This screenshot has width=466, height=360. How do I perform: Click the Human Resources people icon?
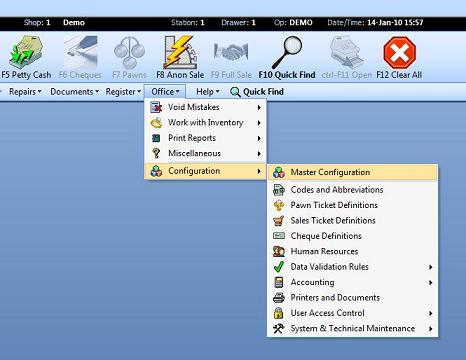[279, 251]
